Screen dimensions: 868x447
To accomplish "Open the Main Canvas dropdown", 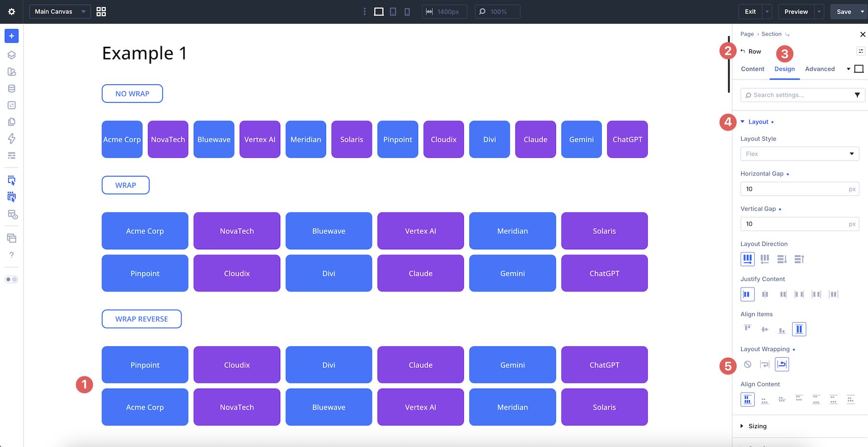I will (x=60, y=12).
